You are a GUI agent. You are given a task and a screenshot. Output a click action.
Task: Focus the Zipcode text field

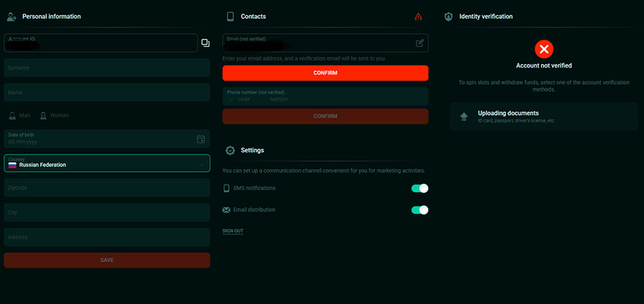(106, 188)
